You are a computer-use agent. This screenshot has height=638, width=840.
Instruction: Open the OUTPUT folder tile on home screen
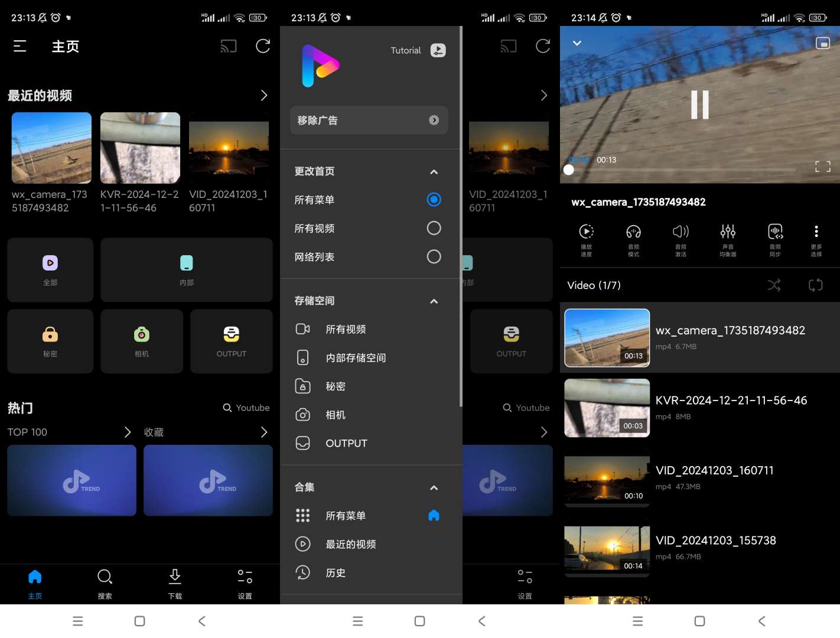232,341
